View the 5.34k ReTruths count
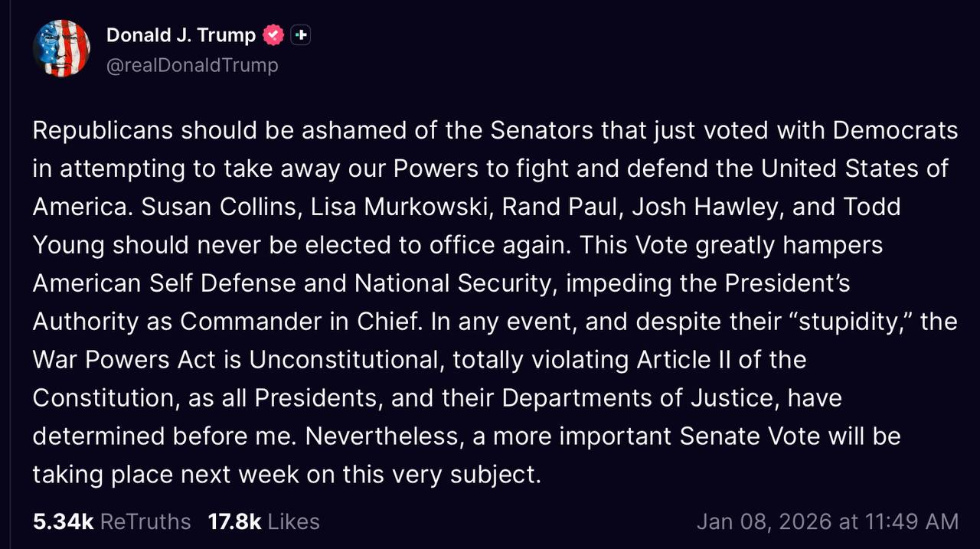This screenshot has height=549, width=980. [x=63, y=521]
